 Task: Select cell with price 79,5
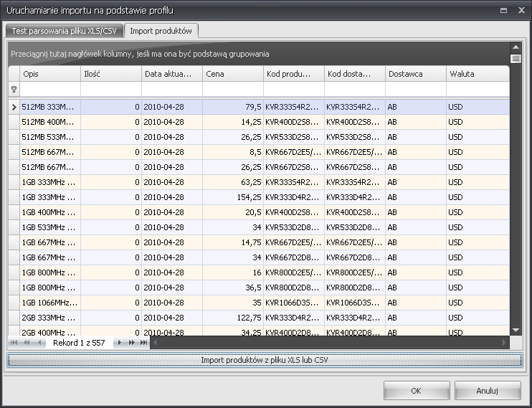click(x=233, y=107)
